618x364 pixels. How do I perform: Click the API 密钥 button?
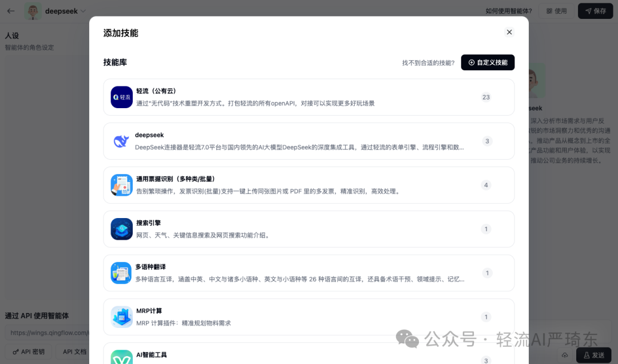pyautogui.click(x=29, y=351)
